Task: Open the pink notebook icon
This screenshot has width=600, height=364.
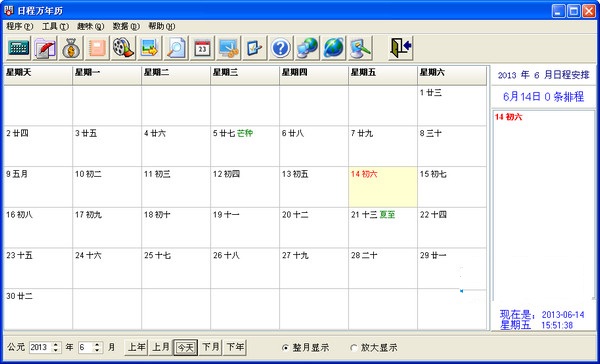Action: (97, 48)
